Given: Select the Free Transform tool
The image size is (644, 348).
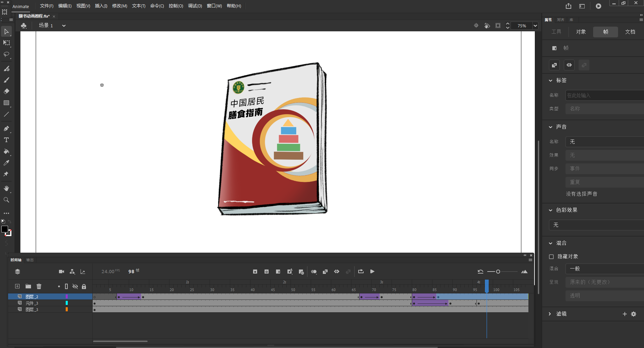Looking at the screenshot, I should (x=6, y=43).
